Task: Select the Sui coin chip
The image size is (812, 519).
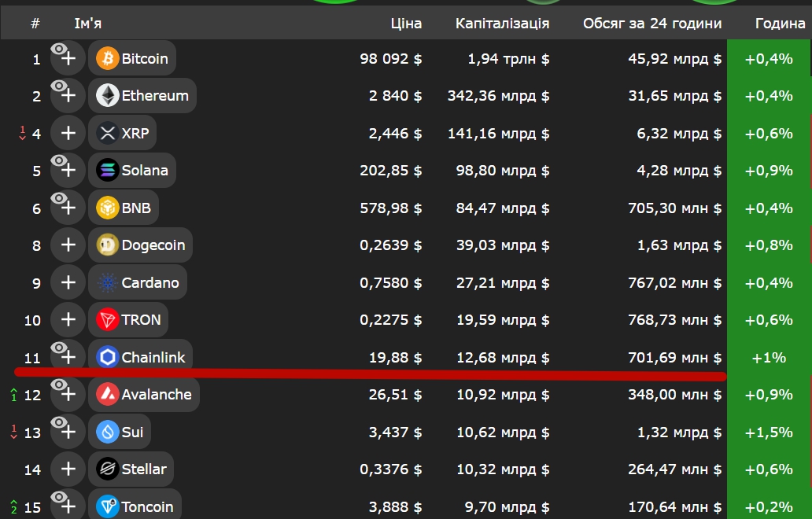Action: (120, 432)
